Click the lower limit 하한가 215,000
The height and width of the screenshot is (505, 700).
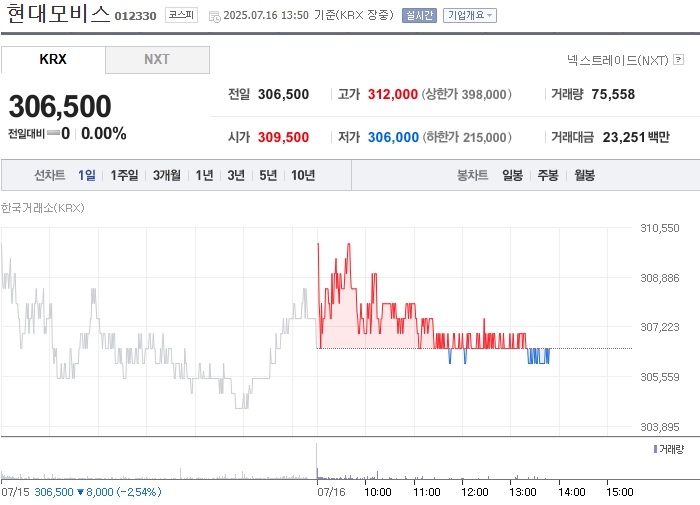[x=467, y=137]
